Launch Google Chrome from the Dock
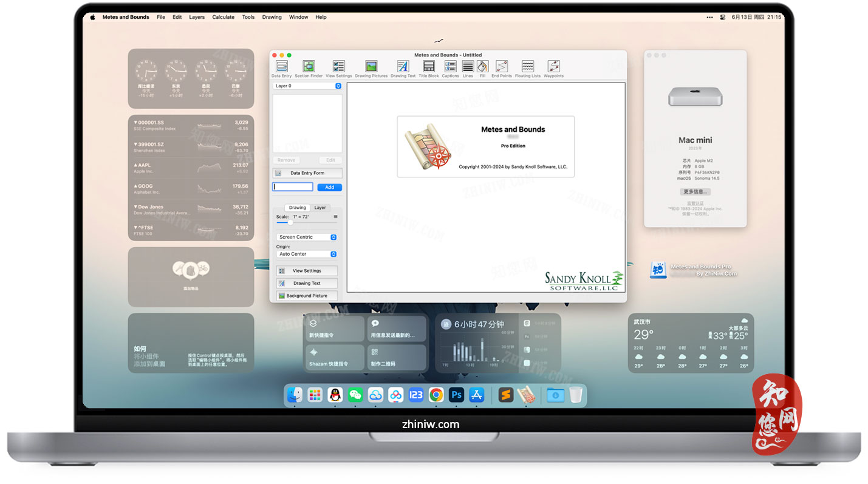Screen dimensions: 868x484 click(x=436, y=395)
